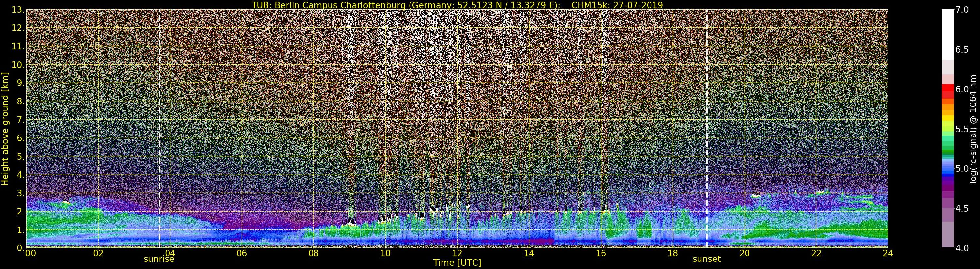This screenshot has height=269, width=980.
Task: Click the time axis tick label '08'
Action: [313, 253]
